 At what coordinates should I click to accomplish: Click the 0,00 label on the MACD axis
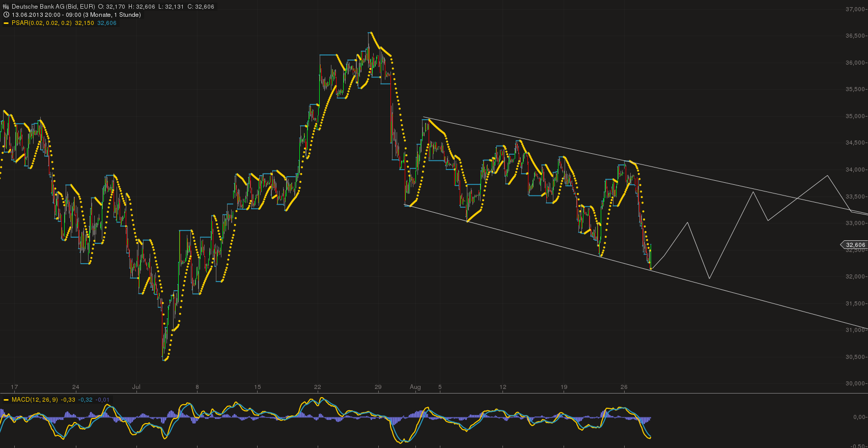(x=859, y=417)
